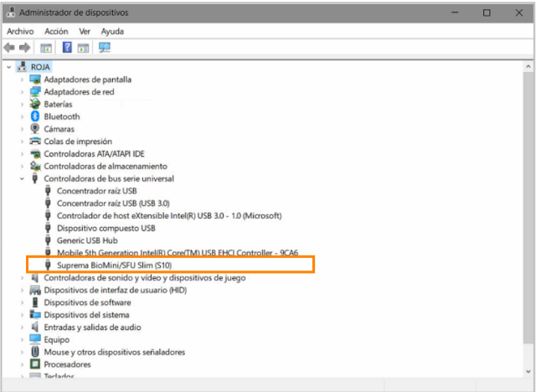This screenshot has width=536, height=392.
Task: Expand Adaptadores de red category
Action: pyautogui.click(x=22, y=92)
